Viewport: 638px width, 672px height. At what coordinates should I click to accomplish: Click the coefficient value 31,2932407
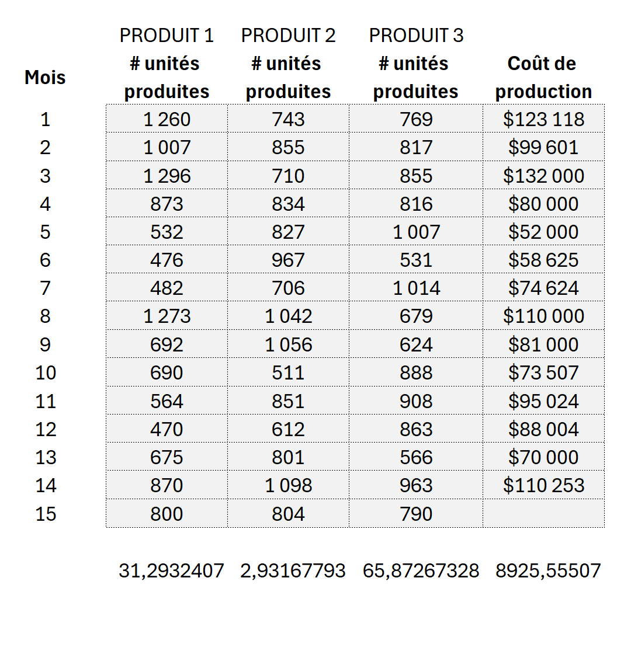[171, 570]
